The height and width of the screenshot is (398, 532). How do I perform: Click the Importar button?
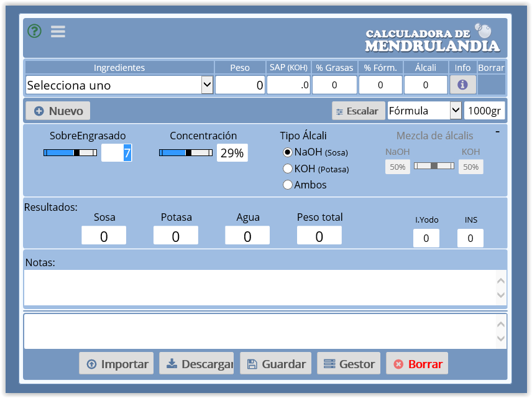click(116, 364)
